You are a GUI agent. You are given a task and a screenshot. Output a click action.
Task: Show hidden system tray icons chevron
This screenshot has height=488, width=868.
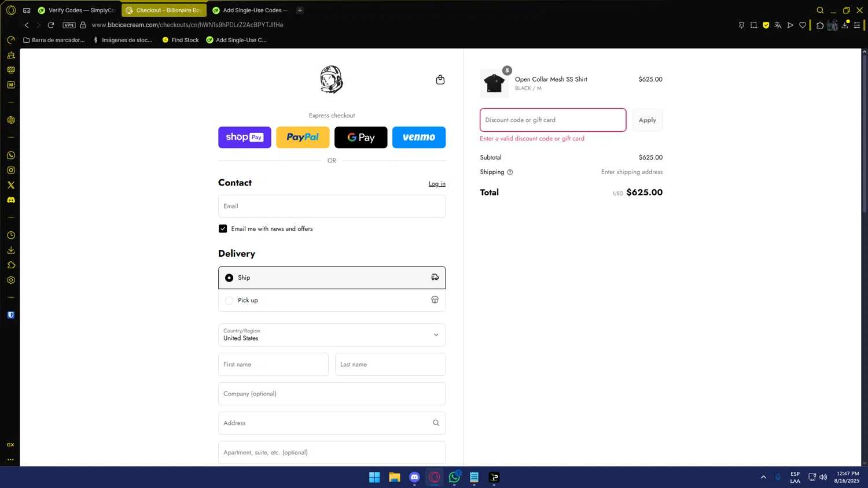763,477
